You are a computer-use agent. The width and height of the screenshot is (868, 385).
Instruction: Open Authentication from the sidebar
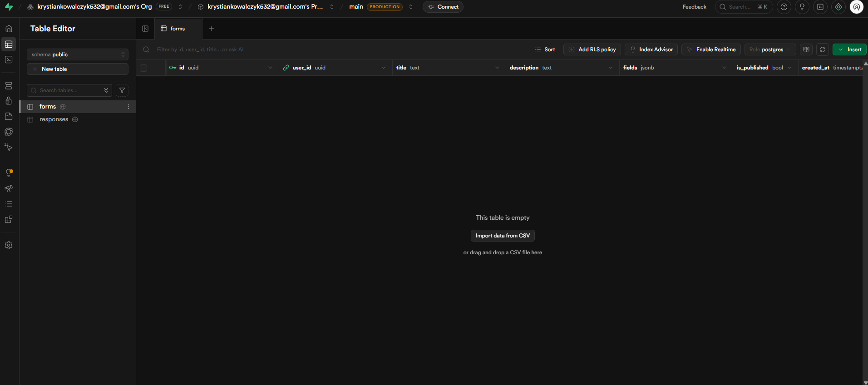coord(9,101)
